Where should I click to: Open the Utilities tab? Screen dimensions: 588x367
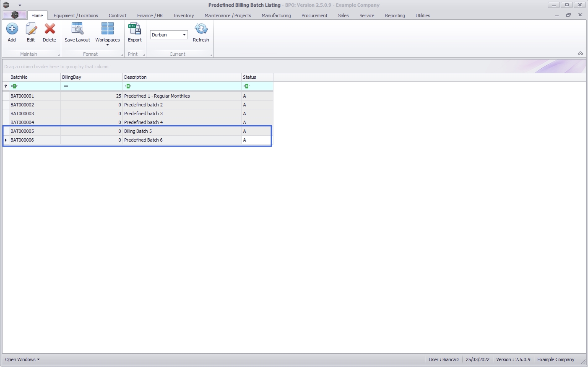coord(423,16)
